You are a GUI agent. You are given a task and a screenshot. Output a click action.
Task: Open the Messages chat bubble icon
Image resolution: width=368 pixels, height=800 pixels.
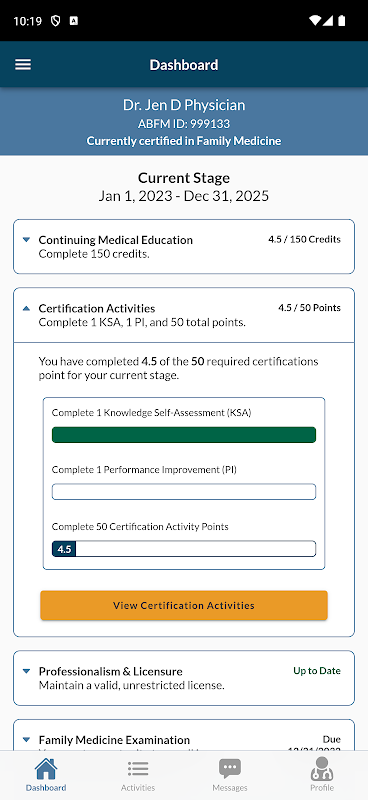[x=230, y=768]
